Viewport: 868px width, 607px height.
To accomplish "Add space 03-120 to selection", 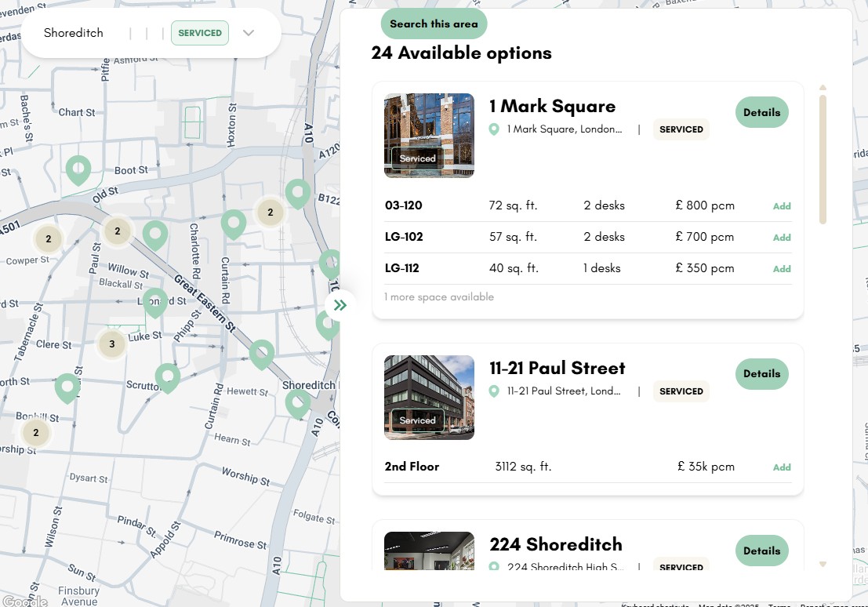I will point(782,206).
